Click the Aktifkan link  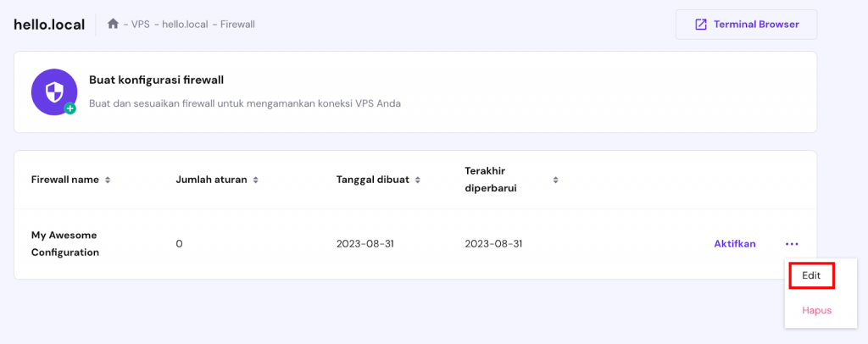pyautogui.click(x=734, y=244)
